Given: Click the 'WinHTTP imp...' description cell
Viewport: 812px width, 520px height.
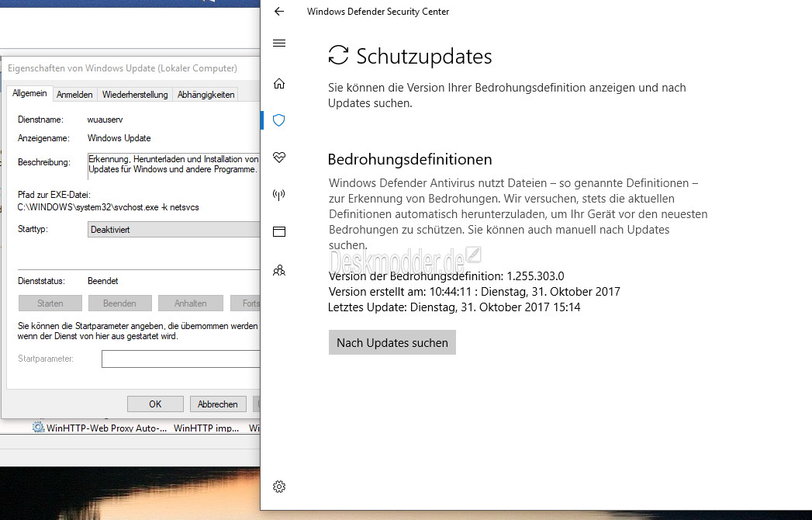Looking at the screenshot, I should pyautogui.click(x=206, y=428).
